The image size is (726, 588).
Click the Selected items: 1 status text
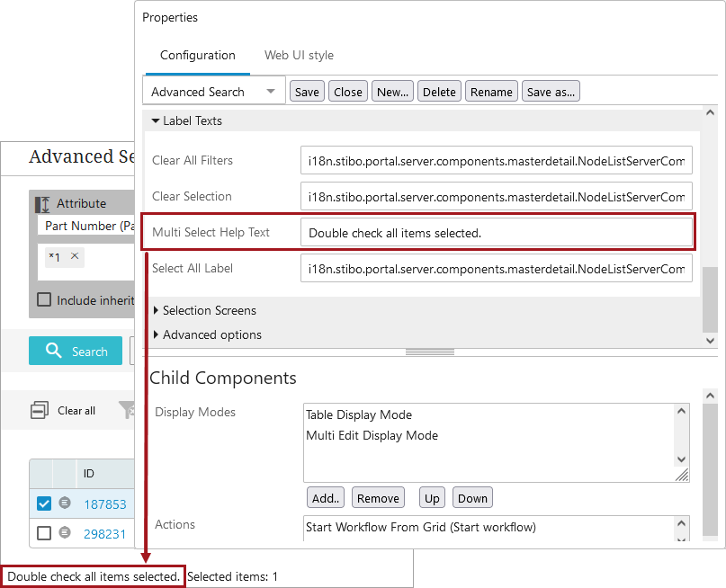pyautogui.click(x=232, y=576)
